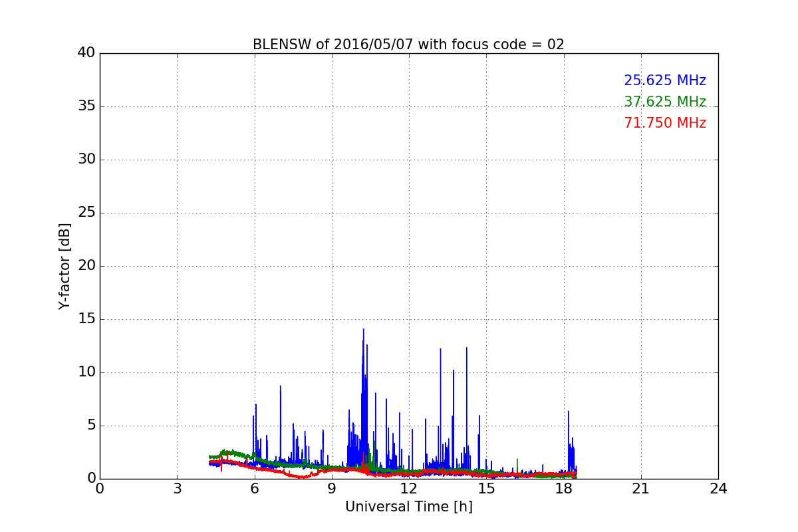Image resolution: width=798 pixels, height=532 pixels.
Task: Click the plot title 'BLENSW of 2016/05/07 with focus code = 02'
Action: tap(408, 45)
